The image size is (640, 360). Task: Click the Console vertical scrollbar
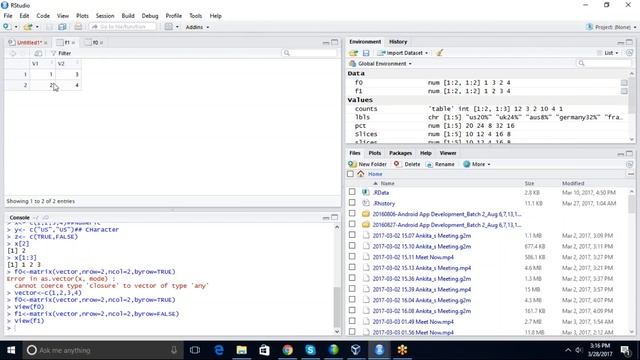tap(337, 279)
